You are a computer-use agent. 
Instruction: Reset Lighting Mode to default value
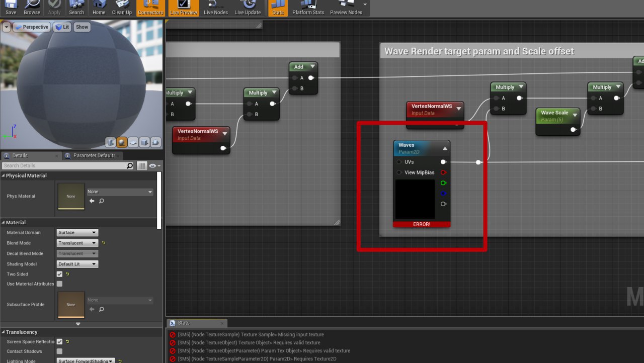[x=120, y=361]
